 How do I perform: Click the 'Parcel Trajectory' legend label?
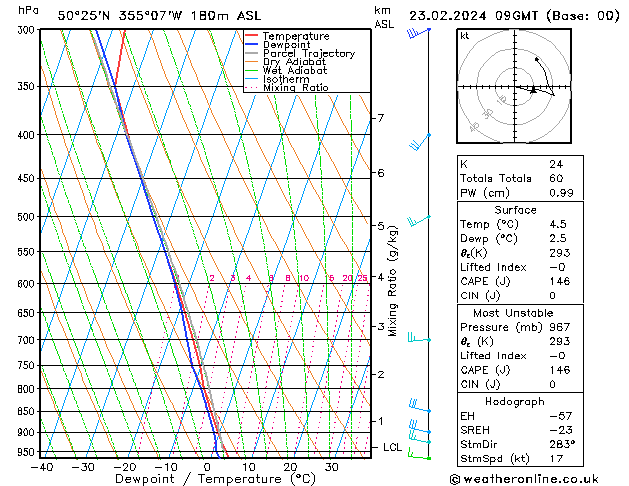pos(309,53)
